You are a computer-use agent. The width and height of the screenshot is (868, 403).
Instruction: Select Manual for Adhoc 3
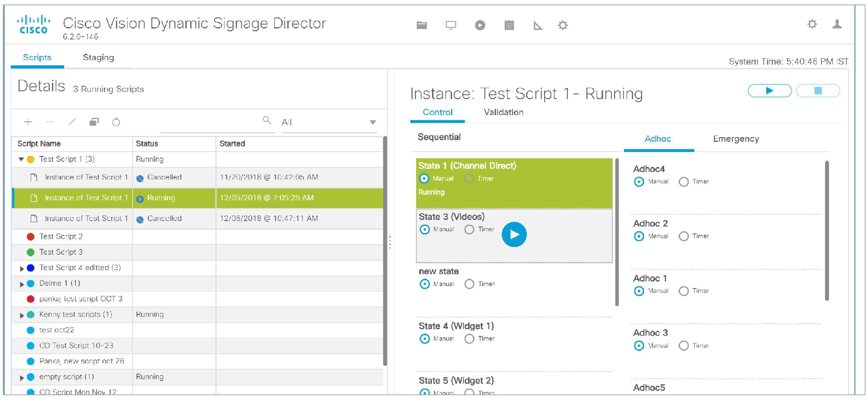pyautogui.click(x=639, y=345)
